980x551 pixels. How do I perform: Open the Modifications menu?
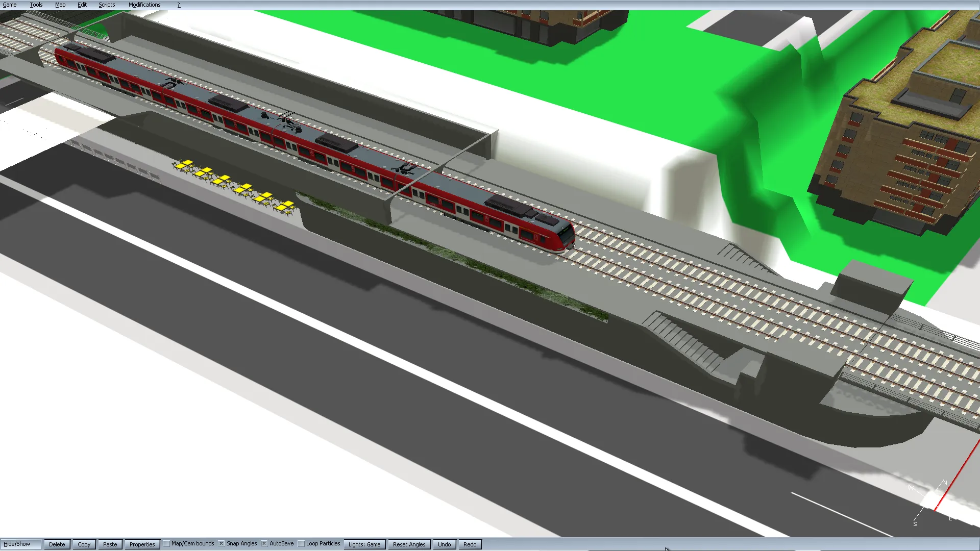tap(144, 5)
